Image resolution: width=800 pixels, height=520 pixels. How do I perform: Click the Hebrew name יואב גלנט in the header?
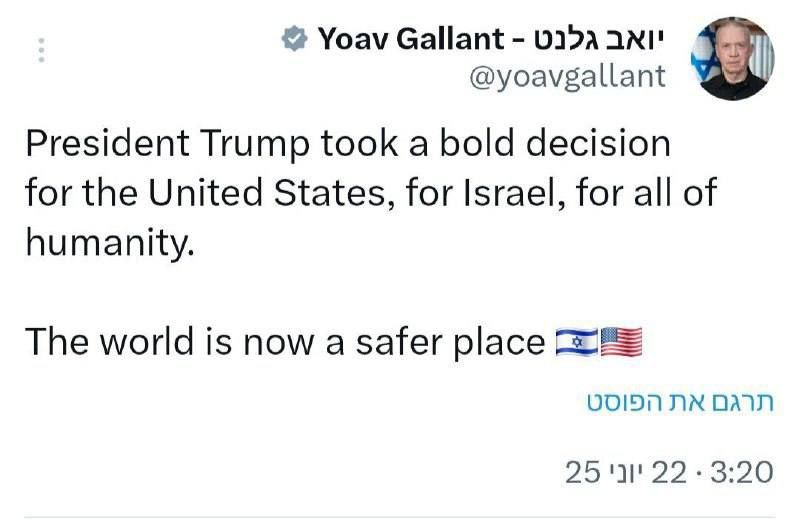point(598,39)
